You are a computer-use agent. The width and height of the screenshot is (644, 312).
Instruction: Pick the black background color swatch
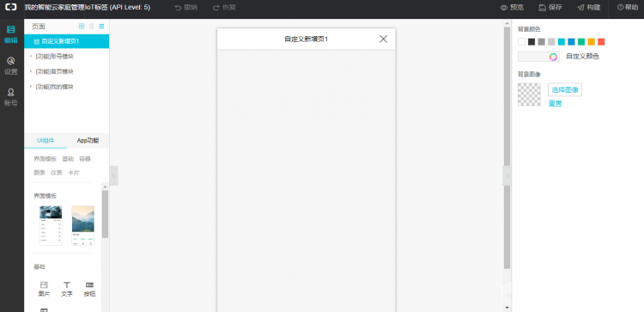click(x=532, y=41)
